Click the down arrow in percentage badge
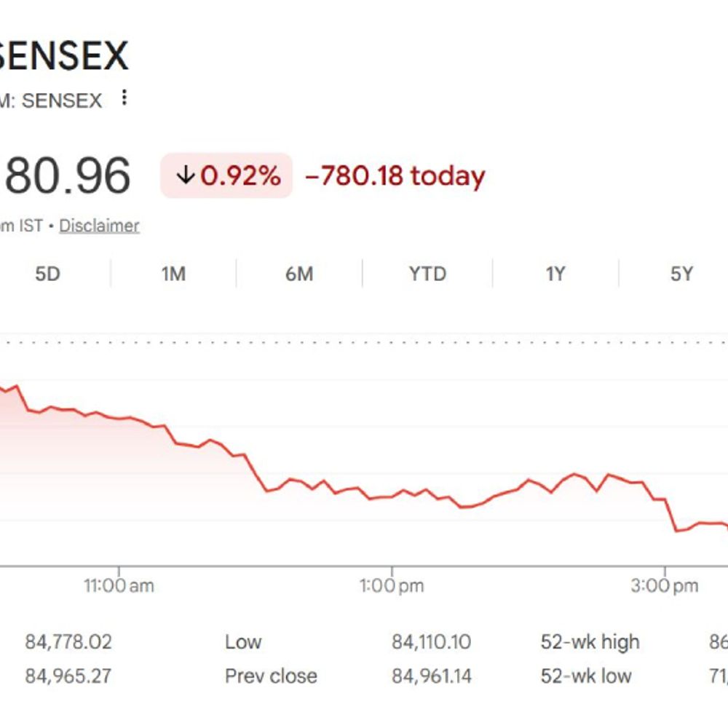 pos(186,176)
